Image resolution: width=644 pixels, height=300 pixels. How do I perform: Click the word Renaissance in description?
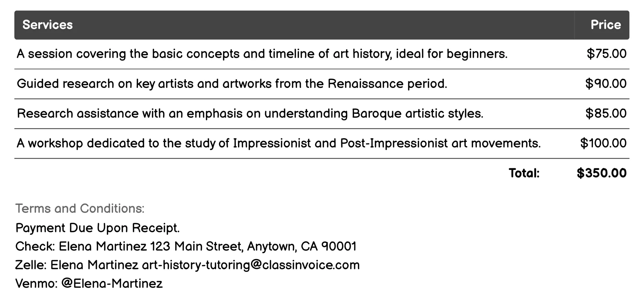point(365,84)
